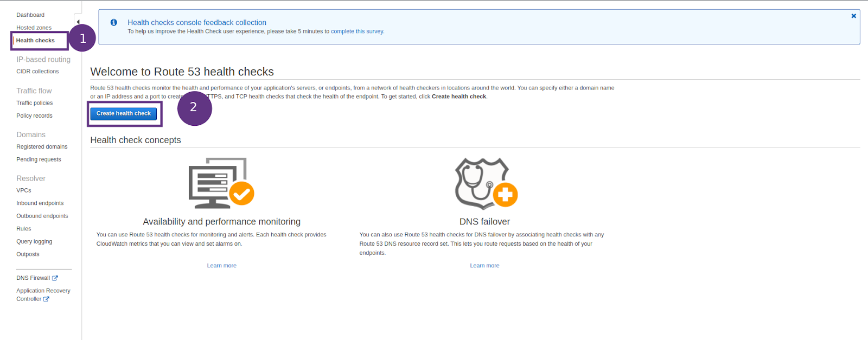The width and height of the screenshot is (868, 340).
Task: Open the complete this survey link
Action: coord(357,31)
